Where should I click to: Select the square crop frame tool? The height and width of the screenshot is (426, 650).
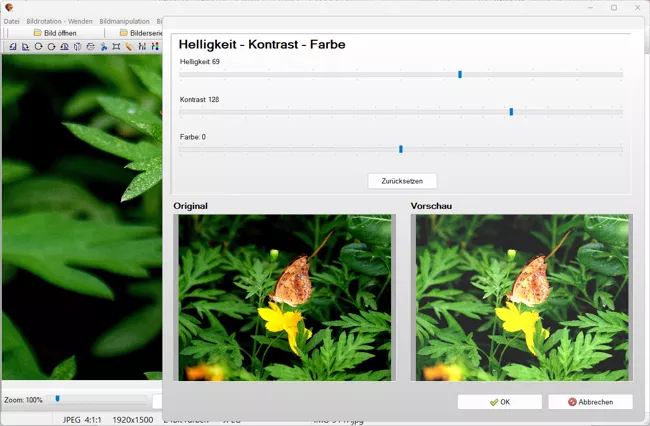click(x=116, y=46)
